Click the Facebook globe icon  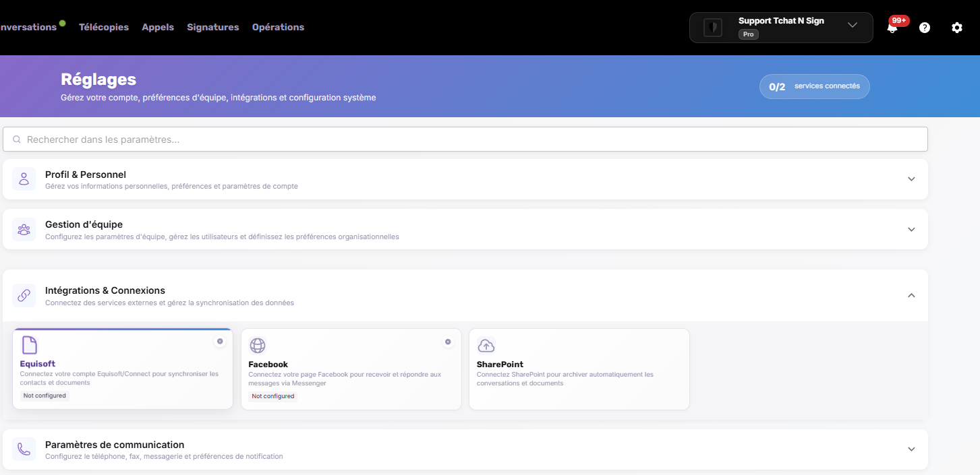pyautogui.click(x=258, y=346)
